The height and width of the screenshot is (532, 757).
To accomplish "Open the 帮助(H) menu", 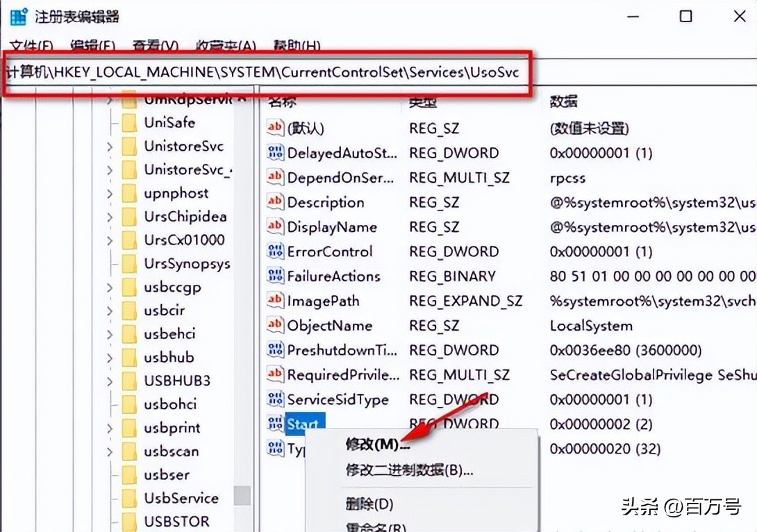I will 297,47.
